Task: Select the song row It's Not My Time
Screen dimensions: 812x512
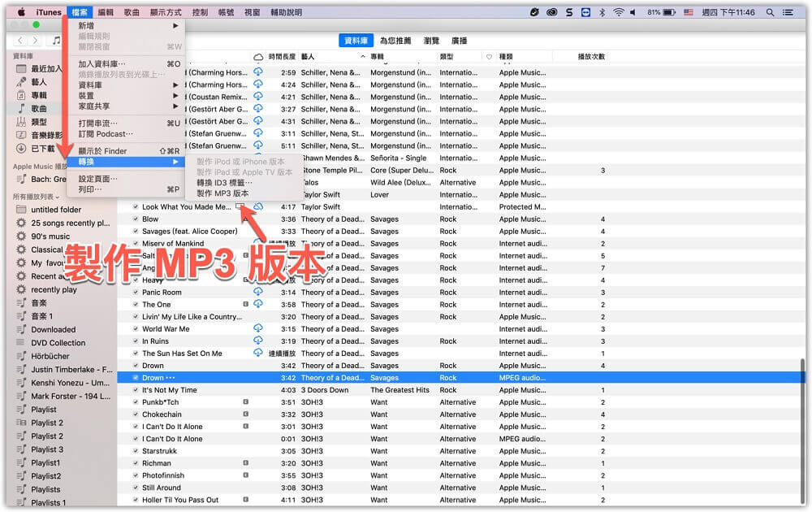Action: coord(460,390)
